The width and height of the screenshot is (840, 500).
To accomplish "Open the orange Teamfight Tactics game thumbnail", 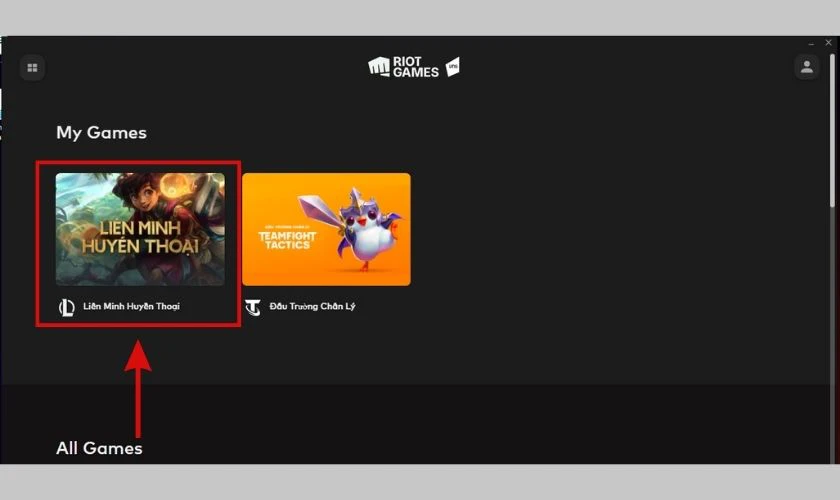I will click(x=326, y=229).
